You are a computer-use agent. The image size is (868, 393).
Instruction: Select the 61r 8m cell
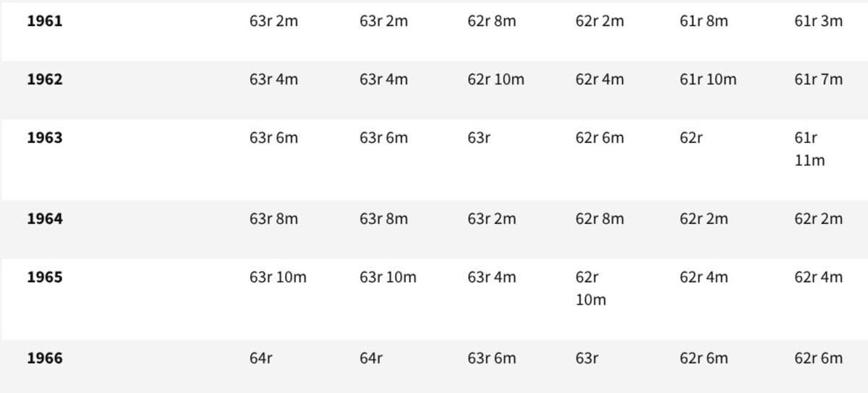(703, 21)
